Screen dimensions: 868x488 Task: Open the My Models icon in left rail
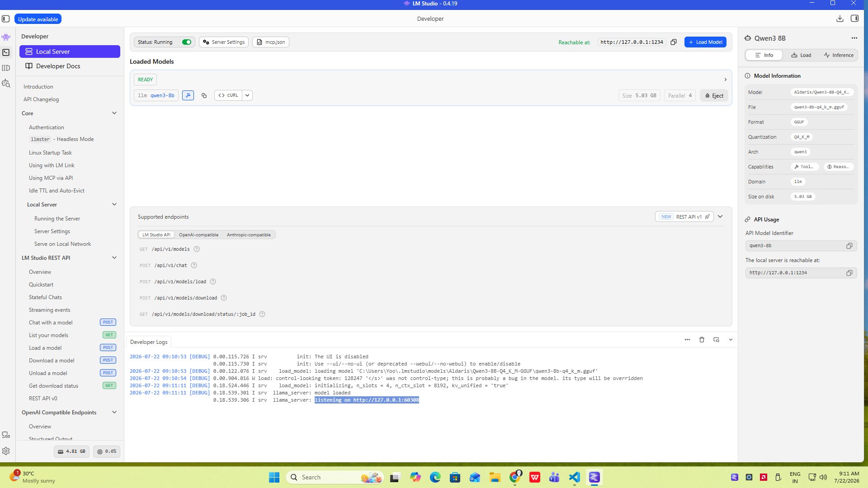tap(6, 68)
